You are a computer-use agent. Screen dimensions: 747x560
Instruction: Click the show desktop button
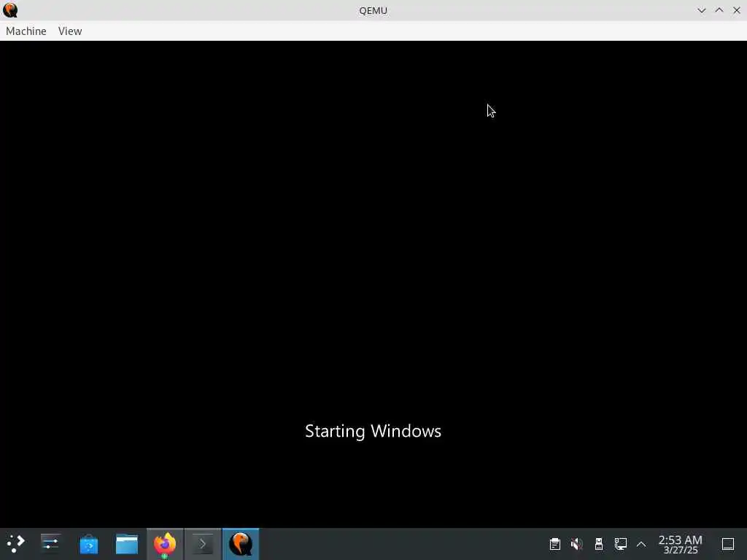(x=728, y=544)
